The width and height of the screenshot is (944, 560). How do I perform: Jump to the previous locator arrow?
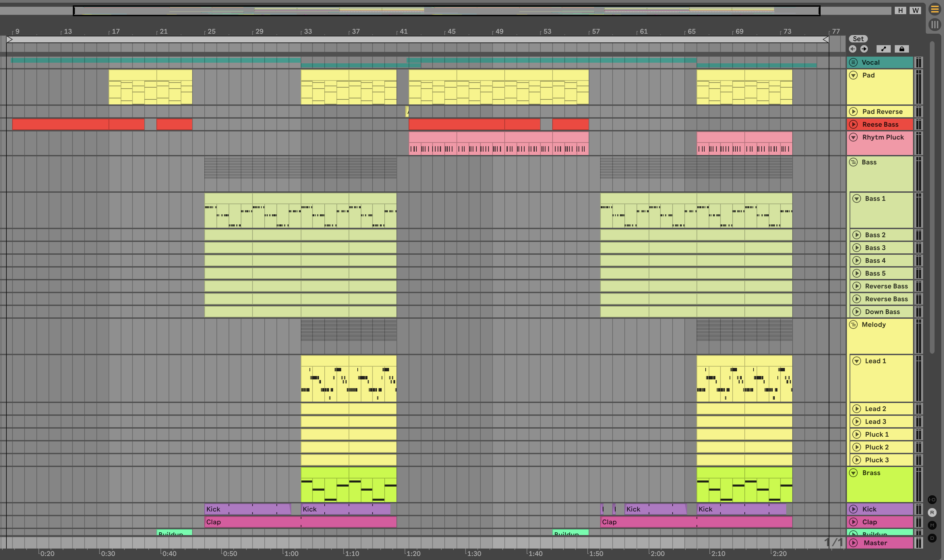click(x=852, y=49)
